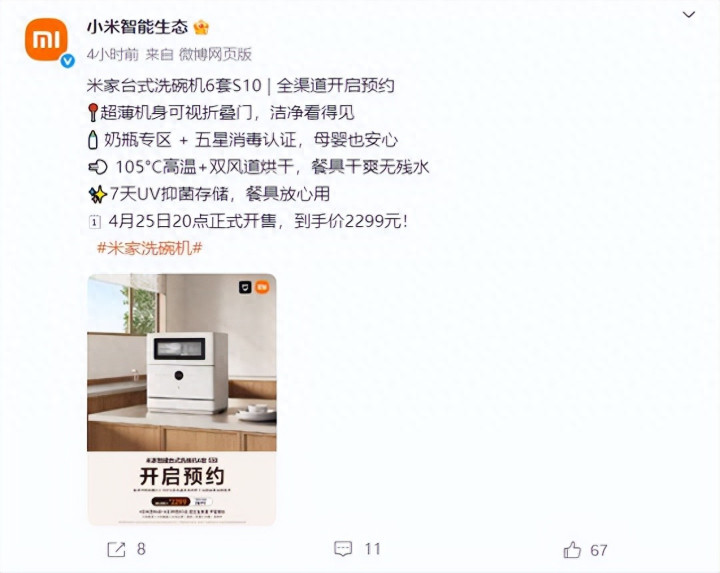Expand the post options chevron
The height and width of the screenshot is (573, 720).
[x=689, y=15]
